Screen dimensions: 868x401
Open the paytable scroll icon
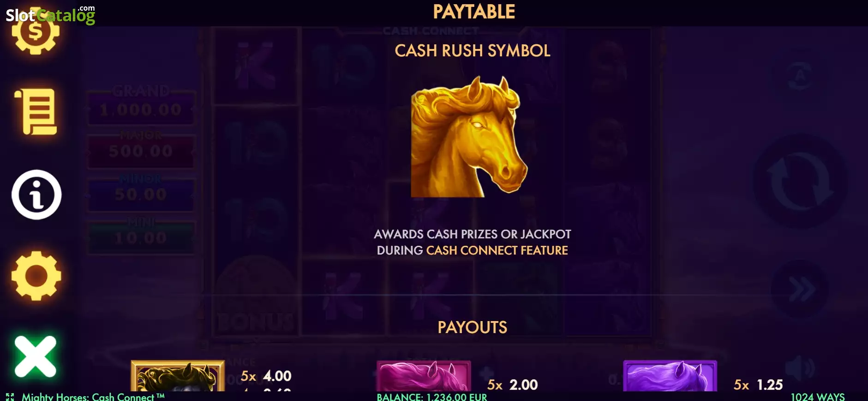[36, 112]
